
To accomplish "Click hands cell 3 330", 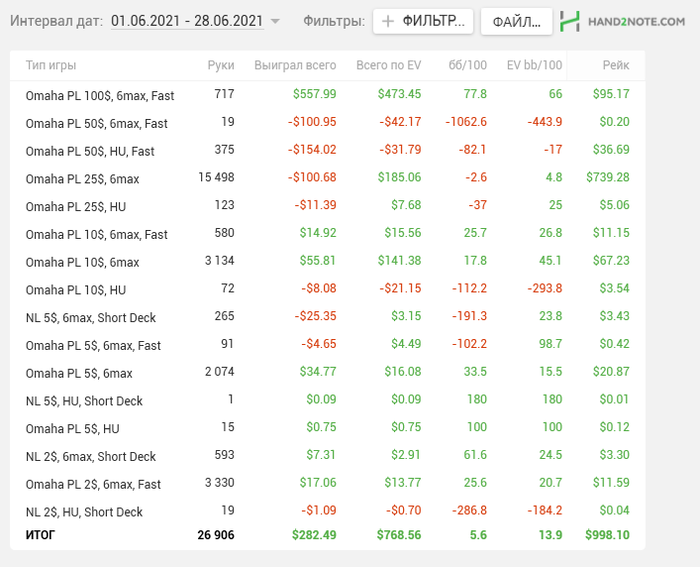I will pyautogui.click(x=219, y=483).
